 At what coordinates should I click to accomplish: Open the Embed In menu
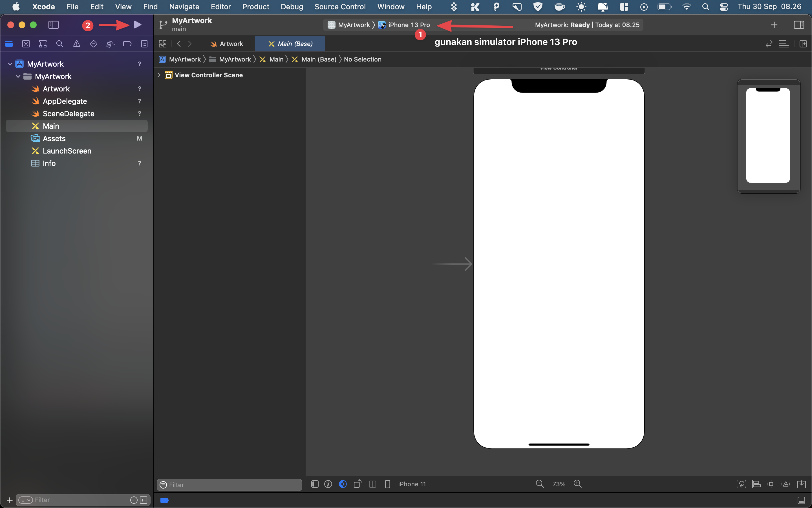tap(801, 484)
